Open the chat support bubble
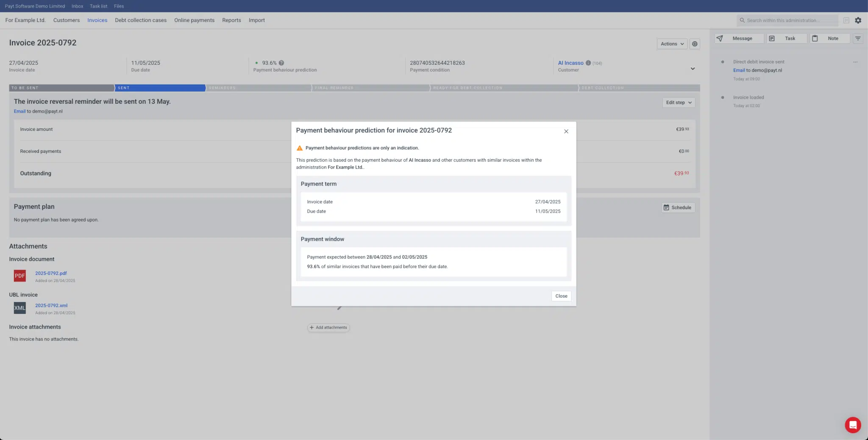This screenshot has height=440, width=868. 852,425
